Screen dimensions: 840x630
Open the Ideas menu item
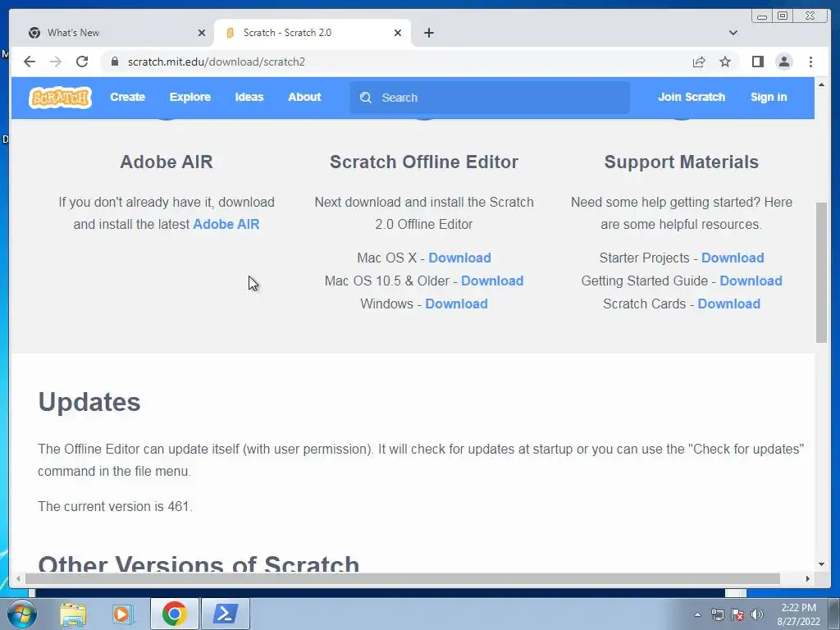click(249, 97)
